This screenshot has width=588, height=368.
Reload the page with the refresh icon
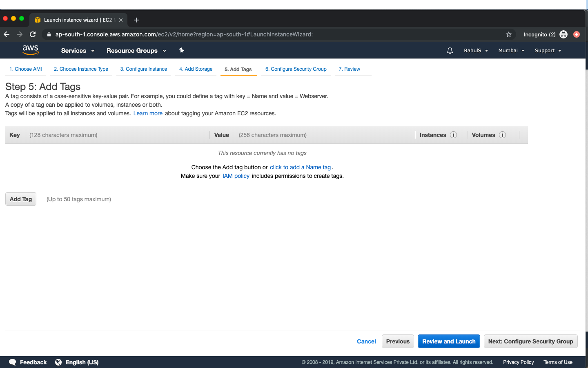click(x=33, y=34)
